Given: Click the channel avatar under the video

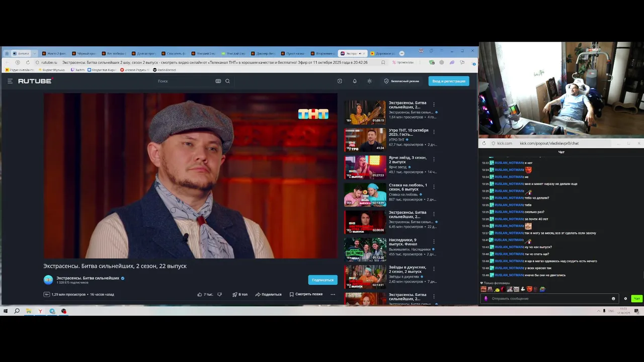Looking at the screenshot, I should [48, 280].
